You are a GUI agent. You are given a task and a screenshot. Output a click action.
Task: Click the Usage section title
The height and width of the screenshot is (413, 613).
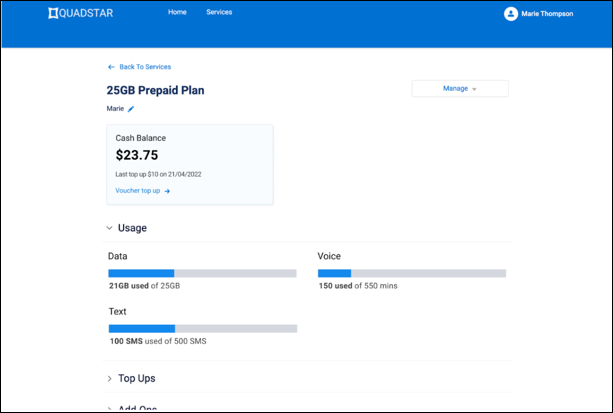pyautogui.click(x=132, y=228)
